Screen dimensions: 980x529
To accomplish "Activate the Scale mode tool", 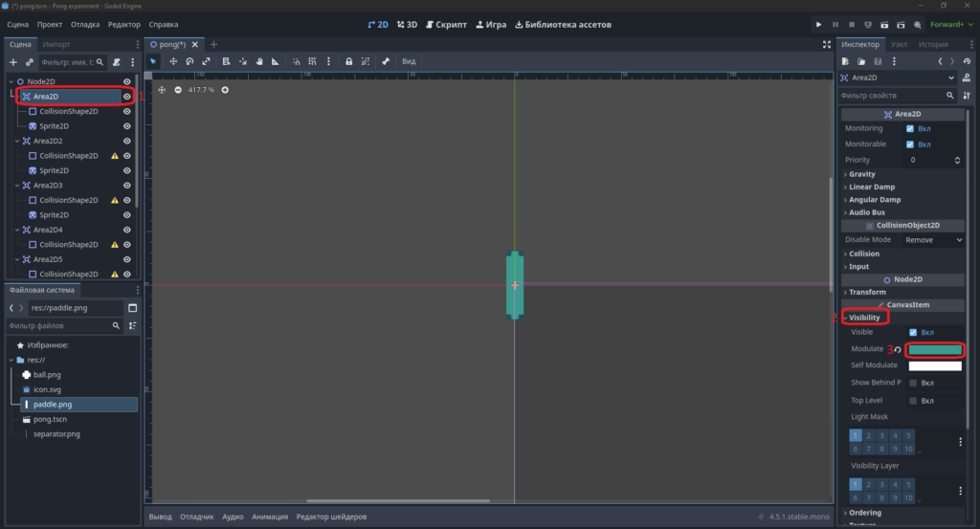I will click(206, 61).
